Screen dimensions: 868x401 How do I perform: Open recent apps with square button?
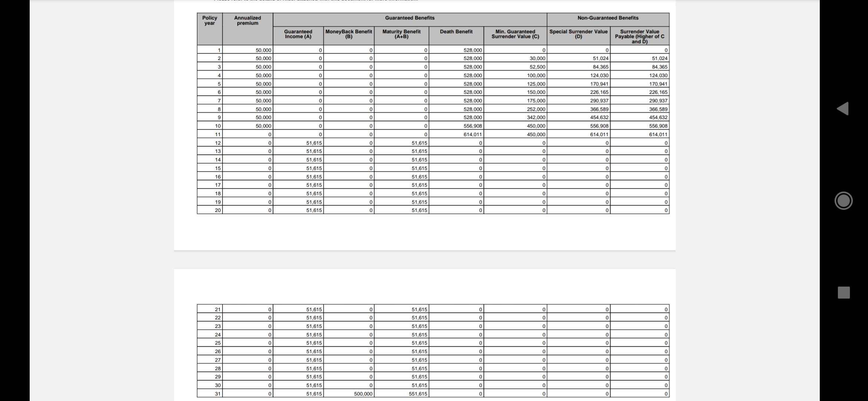click(x=844, y=292)
